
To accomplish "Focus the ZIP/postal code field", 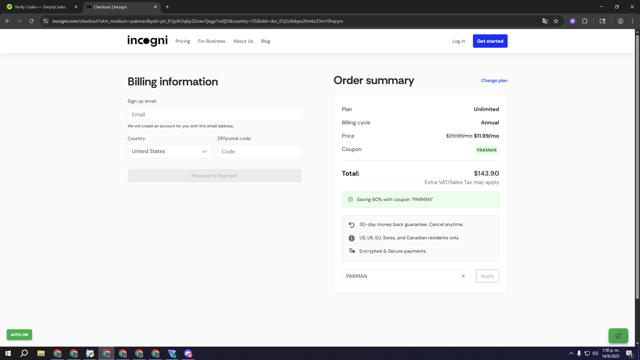I will (x=259, y=151).
